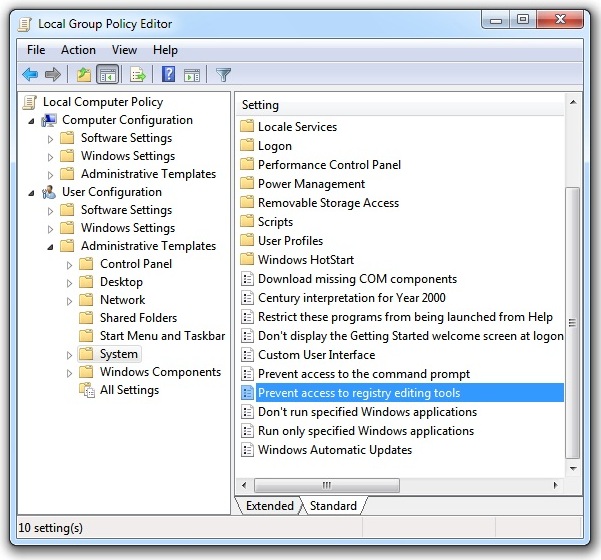Collapse User Configuration Administrative Templates node

tap(51, 246)
